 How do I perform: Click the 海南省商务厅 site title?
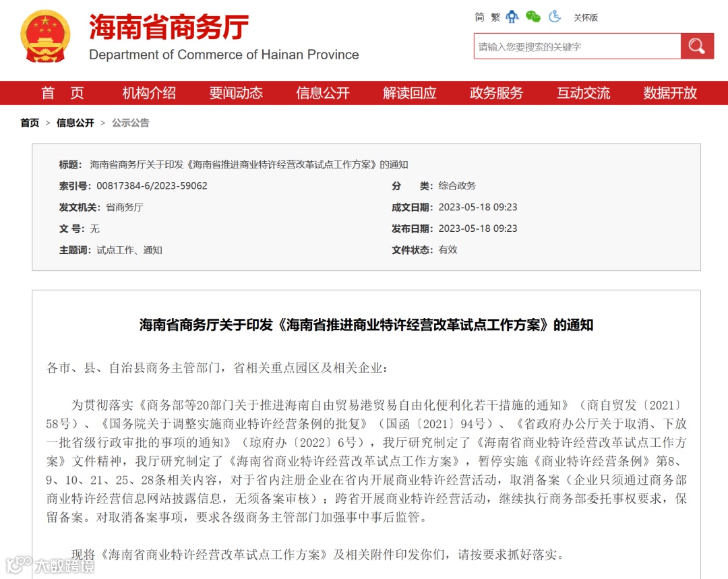[169, 27]
